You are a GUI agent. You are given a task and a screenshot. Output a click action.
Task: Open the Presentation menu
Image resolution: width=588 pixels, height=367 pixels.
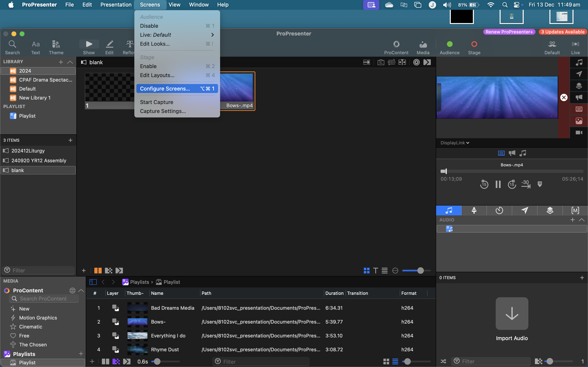pos(116,5)
